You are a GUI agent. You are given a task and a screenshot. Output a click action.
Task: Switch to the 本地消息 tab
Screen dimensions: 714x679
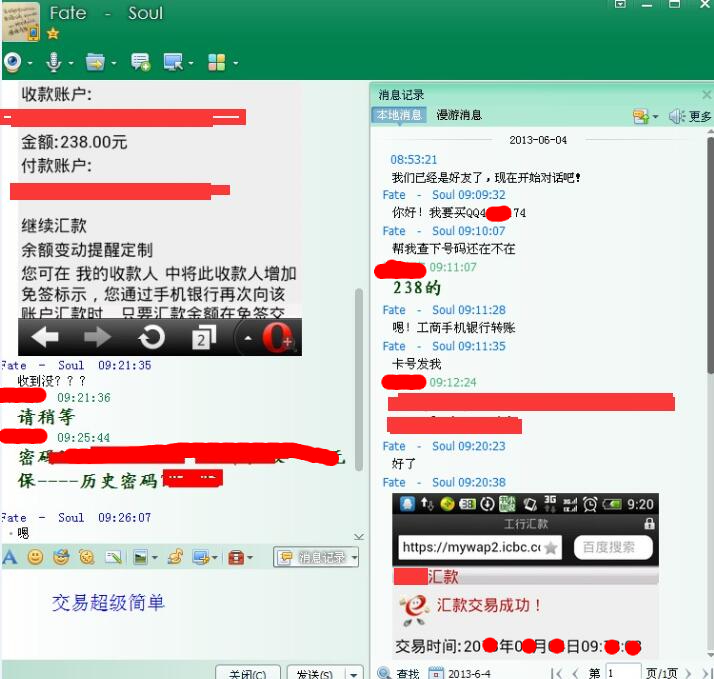[x=399, y=116]
